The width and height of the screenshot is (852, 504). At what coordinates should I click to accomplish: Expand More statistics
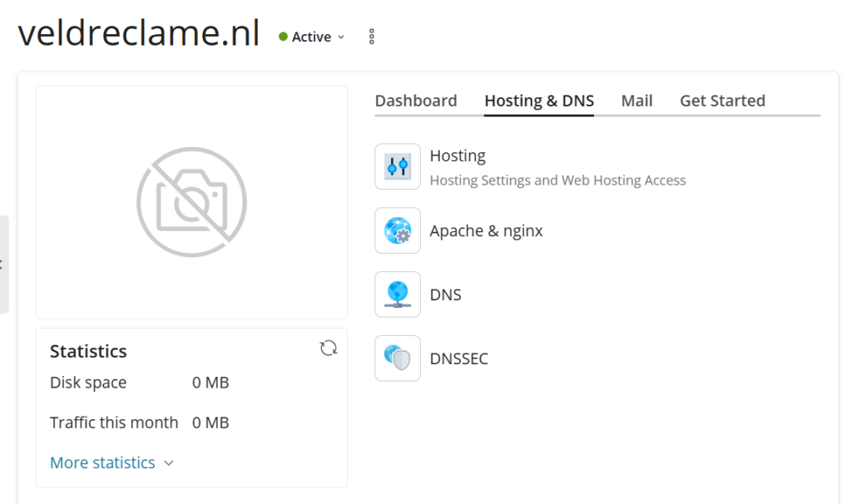click(111, 462)
